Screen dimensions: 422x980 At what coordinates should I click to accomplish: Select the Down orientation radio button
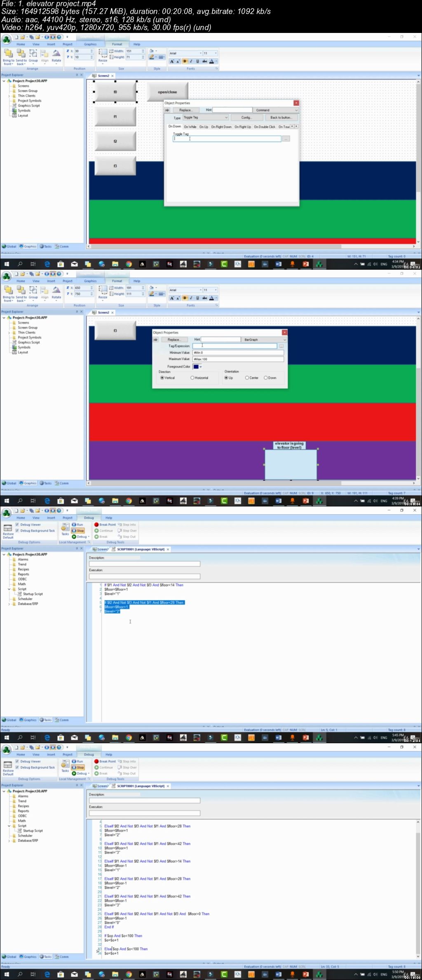pos(266,378)
